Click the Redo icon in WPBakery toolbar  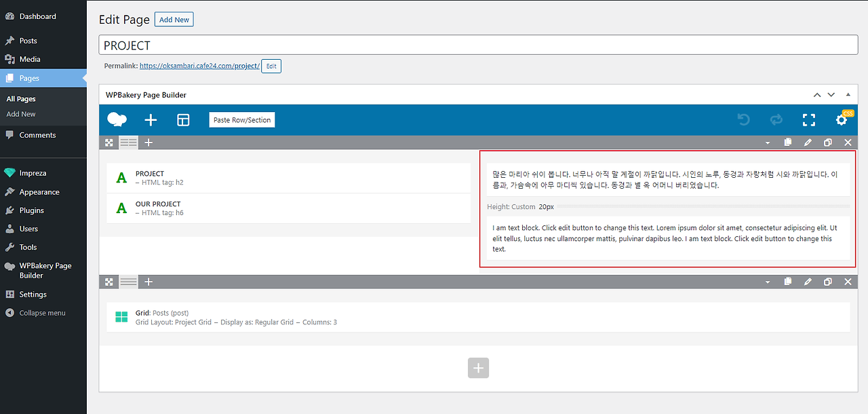click(776, 120)
